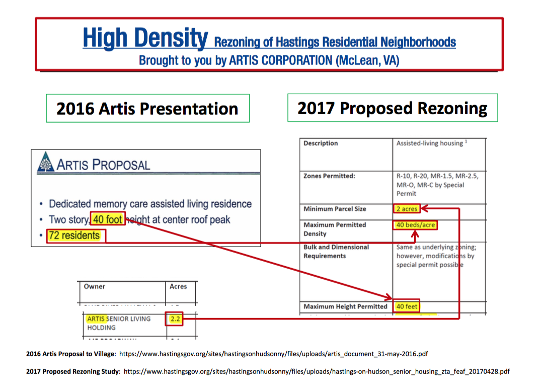Click the highlighted "40 feet" value
This screenshot has width=541, height=392.
407,306
